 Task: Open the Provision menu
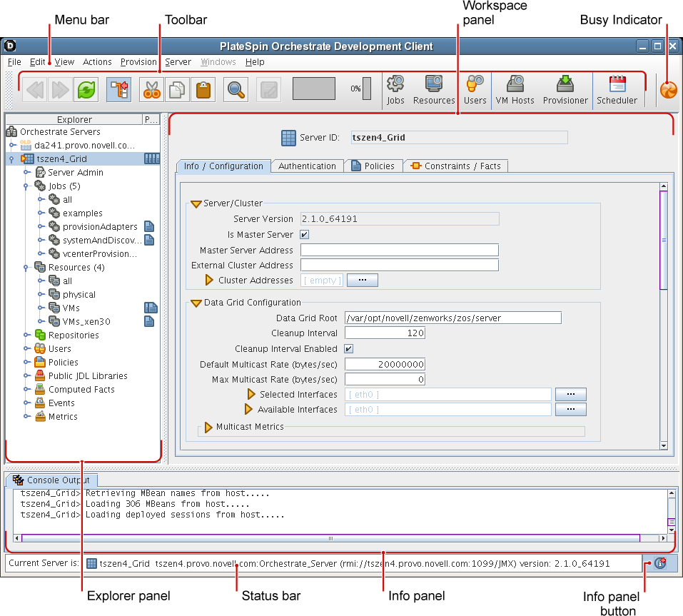138,62
